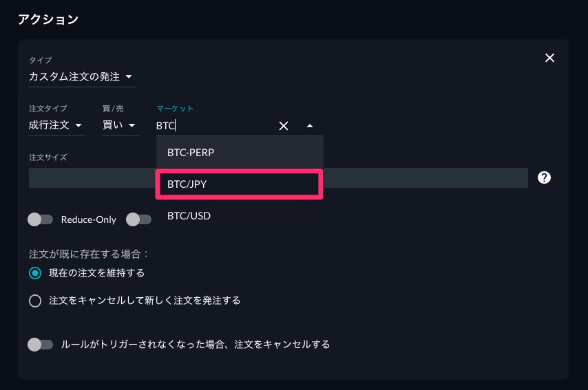The height and width of the screenshot is (390, 588).
Task: Select 現在の注文を維持する radio option
Action: (35, 273)
